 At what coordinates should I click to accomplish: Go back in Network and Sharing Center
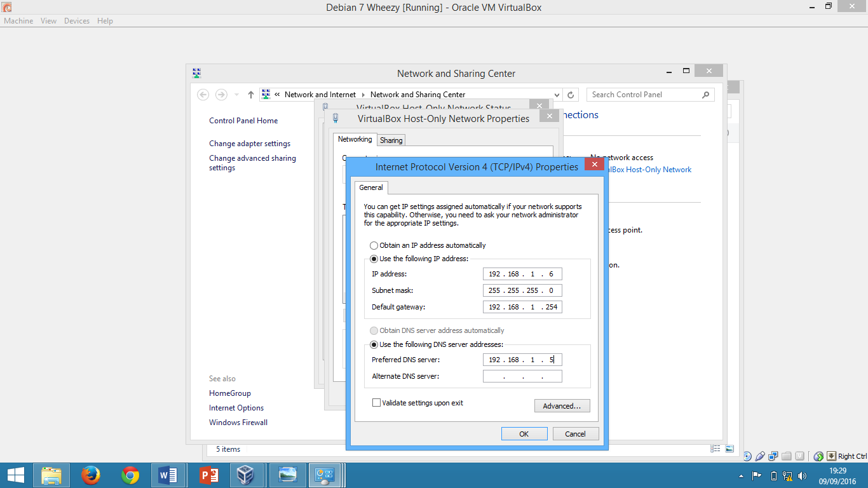(203, 95)
